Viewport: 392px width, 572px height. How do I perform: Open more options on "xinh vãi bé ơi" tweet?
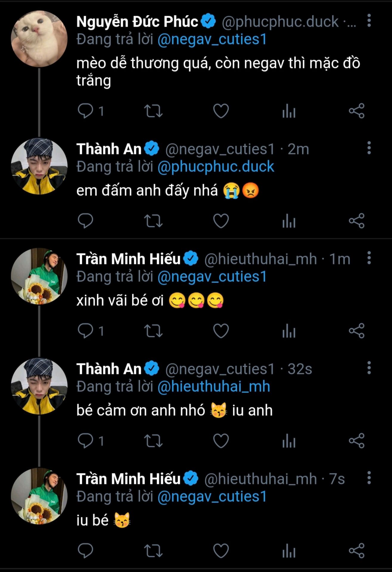pos(369,258)
